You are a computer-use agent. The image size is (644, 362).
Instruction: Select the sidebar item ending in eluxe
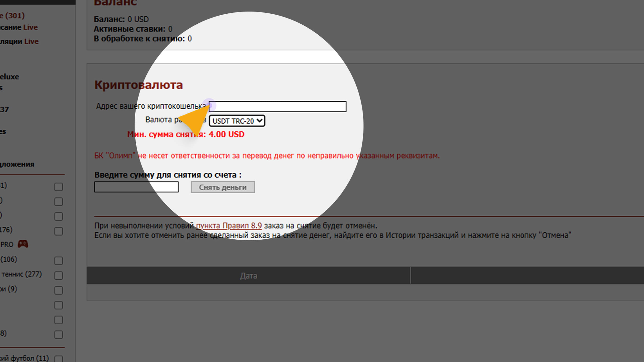coord(10,77)
